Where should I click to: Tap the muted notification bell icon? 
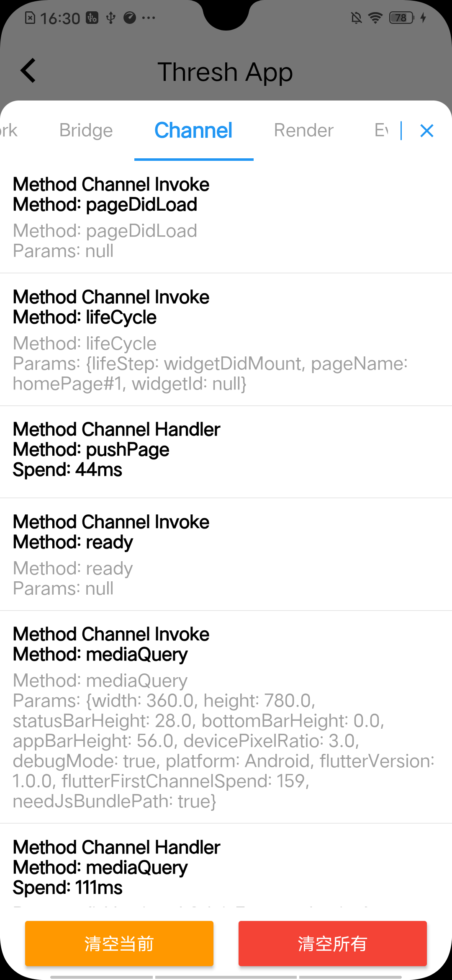click(356, 18)
